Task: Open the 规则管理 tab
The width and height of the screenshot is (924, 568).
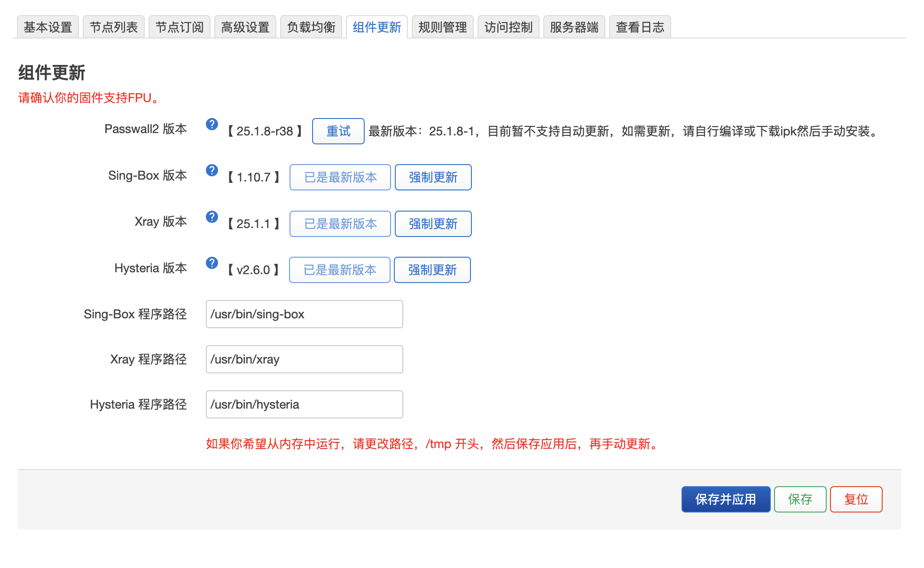Action: click(x=443, y=27)
